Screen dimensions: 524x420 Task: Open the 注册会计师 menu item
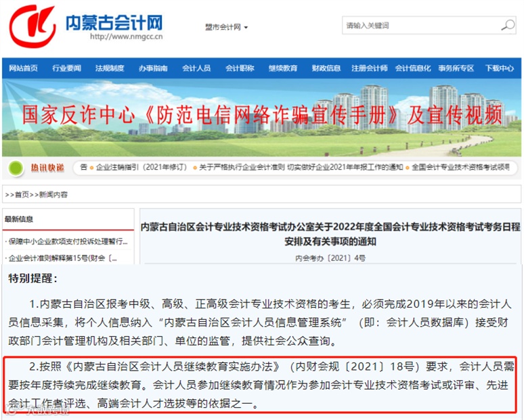(x=369, y=68)
